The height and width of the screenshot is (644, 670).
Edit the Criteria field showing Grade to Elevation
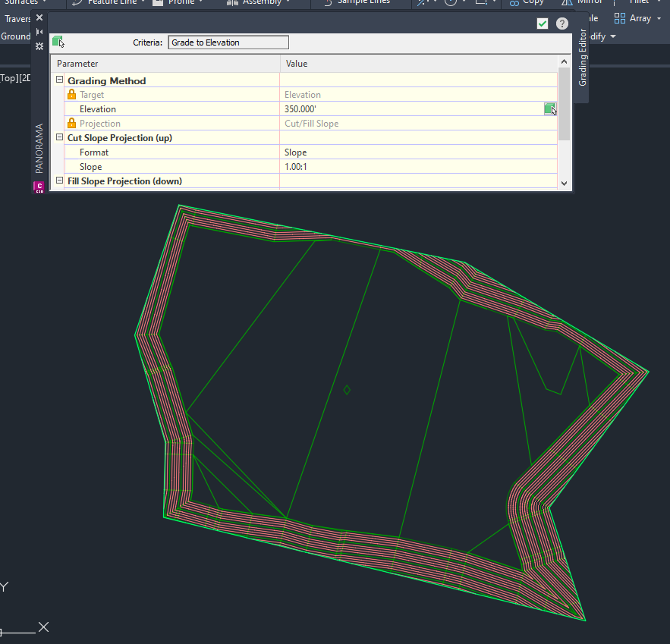click(x=228, y=42)
